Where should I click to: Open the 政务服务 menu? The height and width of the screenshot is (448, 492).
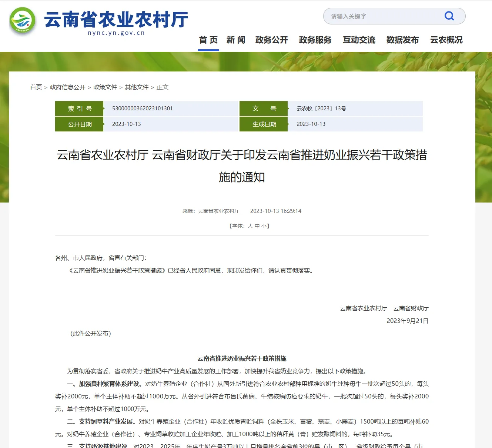click(315, 40)
